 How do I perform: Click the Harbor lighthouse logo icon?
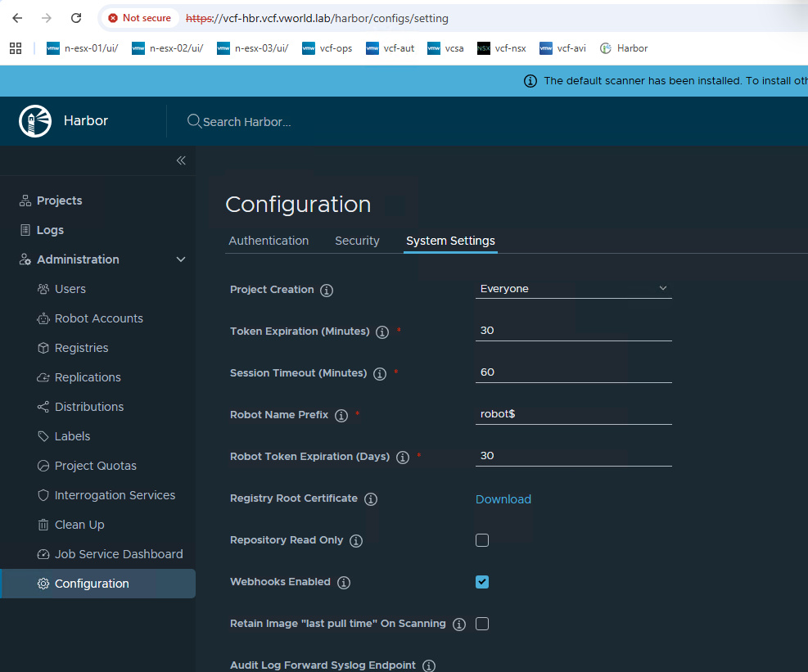coord(35,121)
